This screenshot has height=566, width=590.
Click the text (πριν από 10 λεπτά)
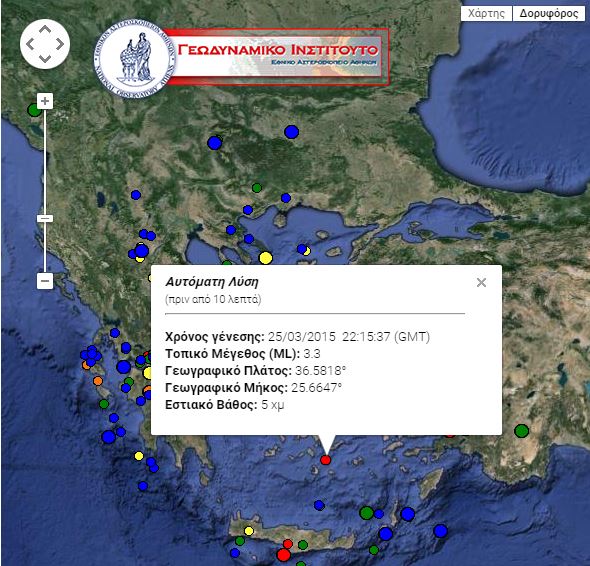coord(213,299)
